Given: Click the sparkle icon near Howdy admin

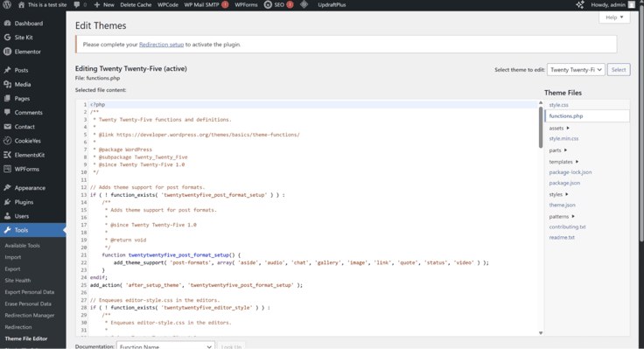Looking at the screenshot, I should click(580, 5).
